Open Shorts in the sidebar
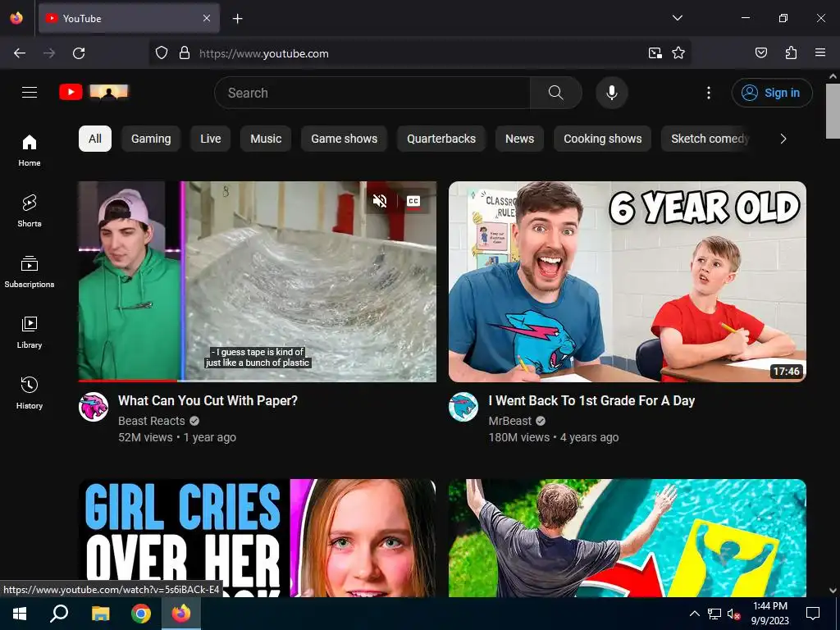 coord(30,211)
